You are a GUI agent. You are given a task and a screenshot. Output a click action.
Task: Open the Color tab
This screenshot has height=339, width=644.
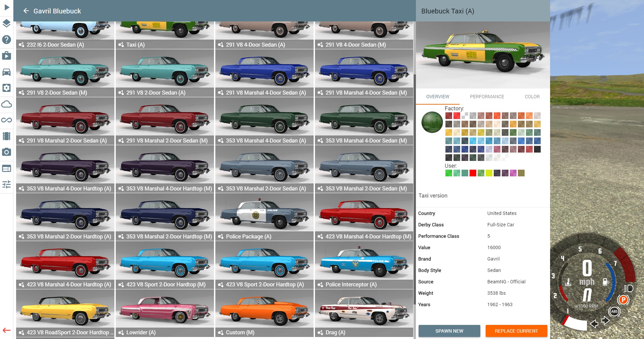coord(532,97)
